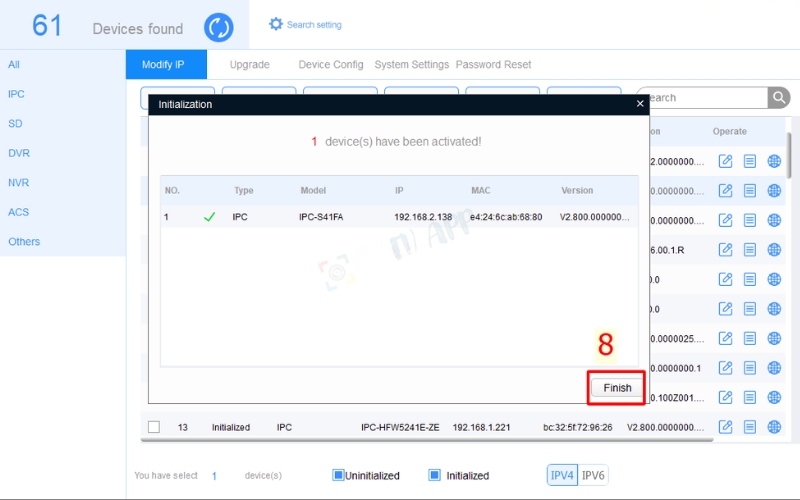Viewport: 800px width, 500px height.
Task: Select IP cell 192.168.1.221
Action: 481,427
